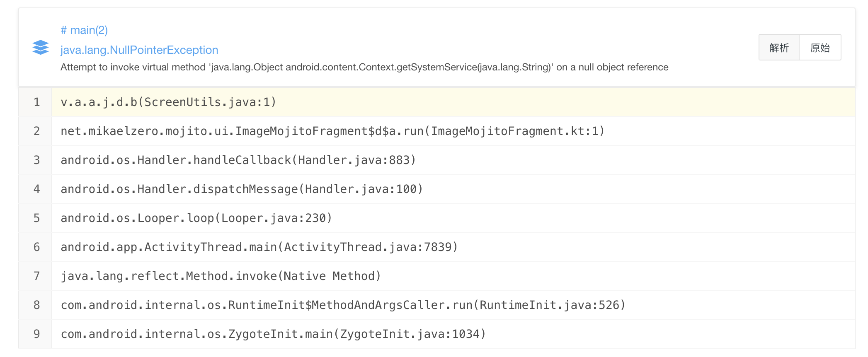Click line number 1 in the gutter
The height and width of the screenshot is (357, 868).
[x=36, y=101]
